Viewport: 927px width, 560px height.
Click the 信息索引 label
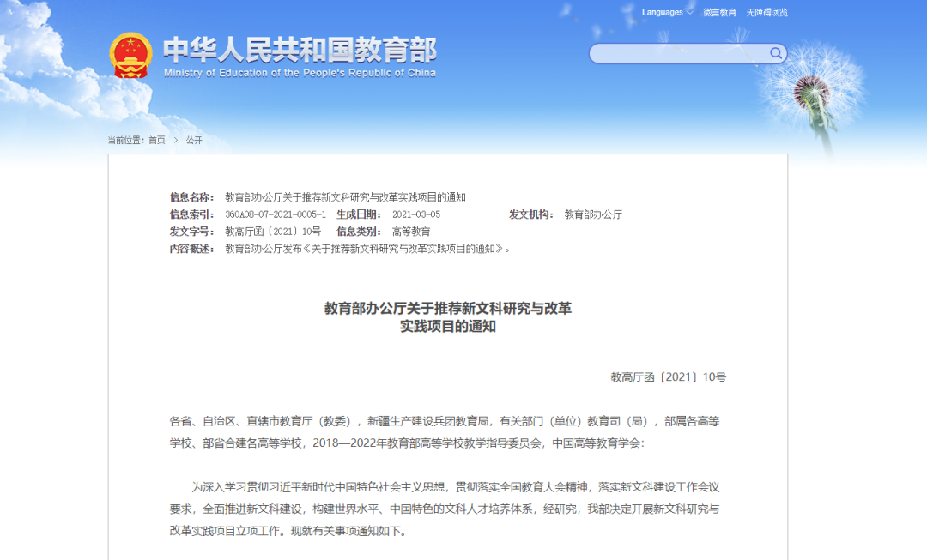191,214
